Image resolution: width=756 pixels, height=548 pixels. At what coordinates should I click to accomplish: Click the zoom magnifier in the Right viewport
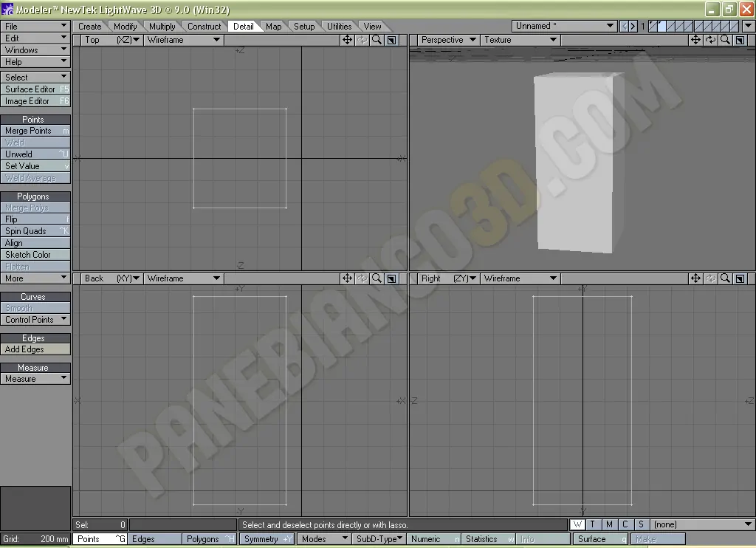725,278
